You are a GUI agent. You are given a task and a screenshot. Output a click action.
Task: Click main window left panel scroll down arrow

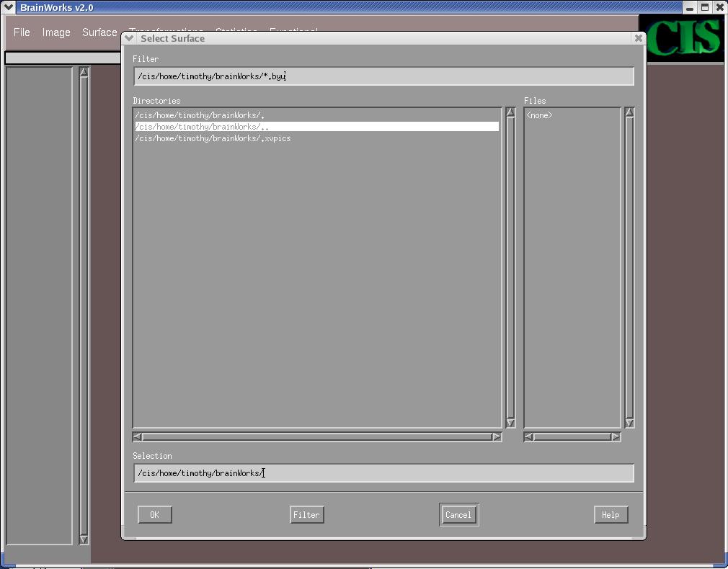coord(84,539)
